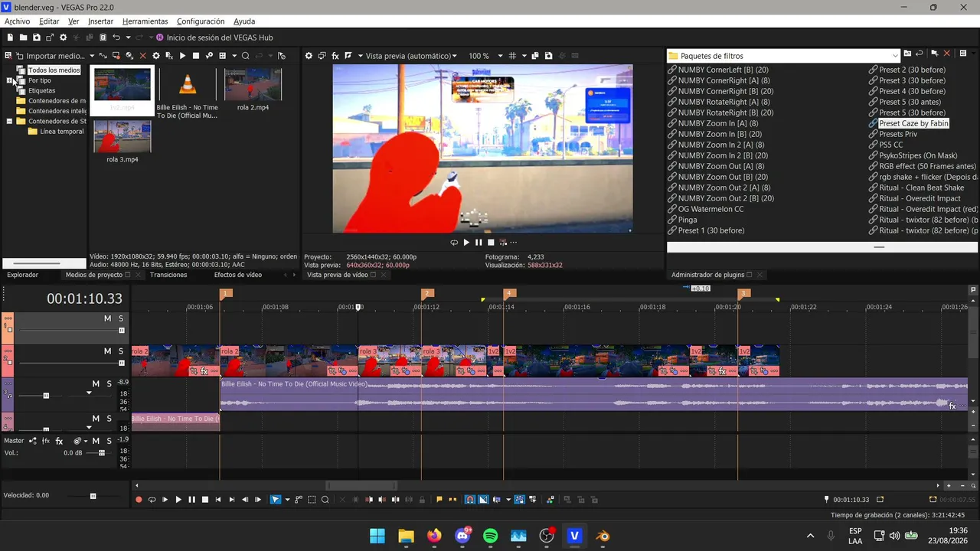Image resolution: width=980 pixels, height=551 pixels.
Task: Open Master automation settings icon
Action: pos(77,441)
